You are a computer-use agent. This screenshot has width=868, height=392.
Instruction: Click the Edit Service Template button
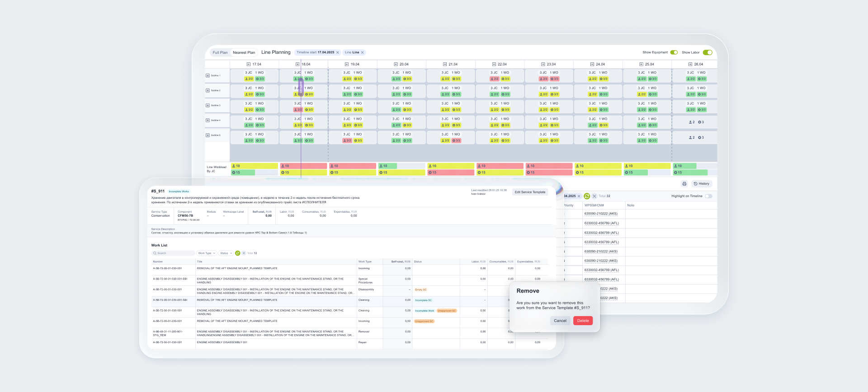pyautogui.click(x=530, y=192)
